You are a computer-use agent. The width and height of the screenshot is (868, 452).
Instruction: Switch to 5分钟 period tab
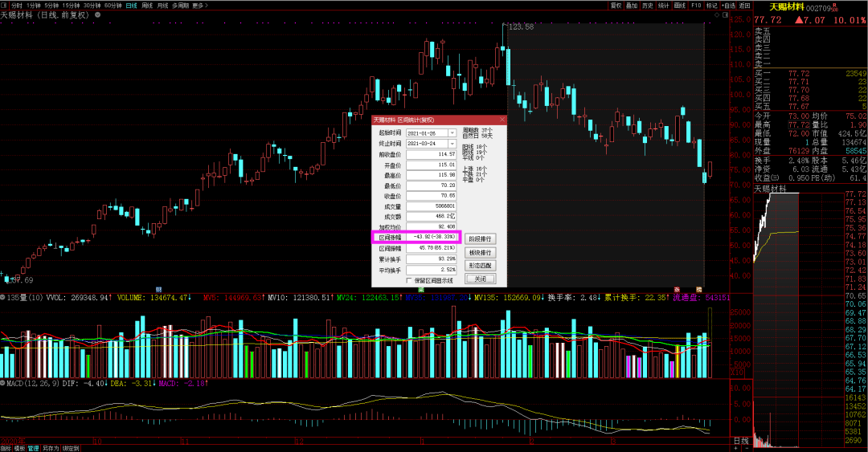52,6
